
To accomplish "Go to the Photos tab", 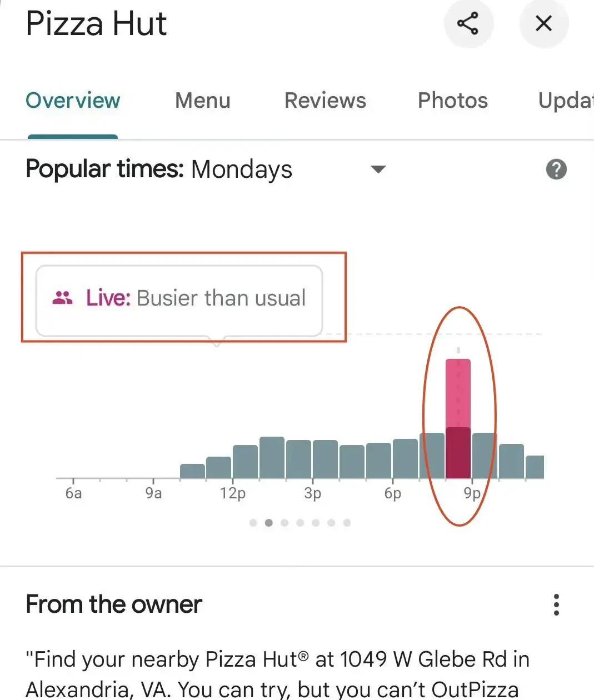I will coord(453,101).
